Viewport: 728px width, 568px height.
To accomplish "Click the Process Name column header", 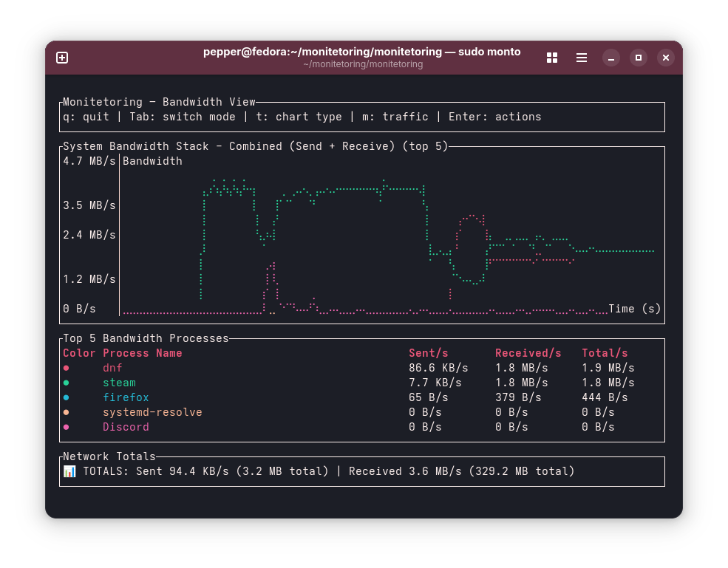I will [143, 353].
